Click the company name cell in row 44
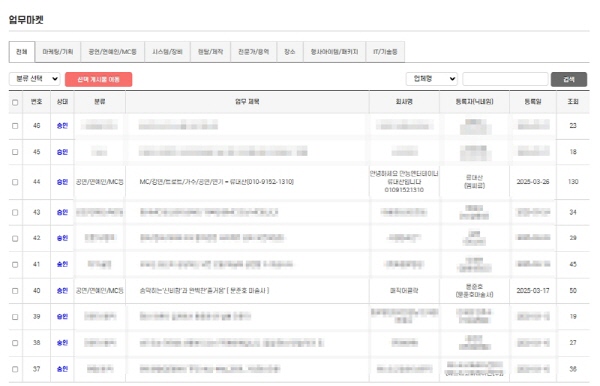The height and width of the screenshot is (386, 600). 404,182
